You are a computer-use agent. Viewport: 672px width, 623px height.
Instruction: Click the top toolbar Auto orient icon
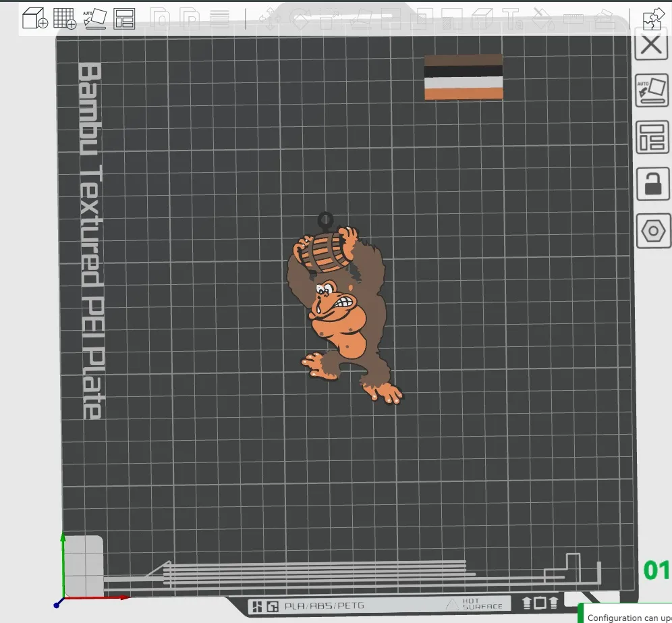(94, 18)
